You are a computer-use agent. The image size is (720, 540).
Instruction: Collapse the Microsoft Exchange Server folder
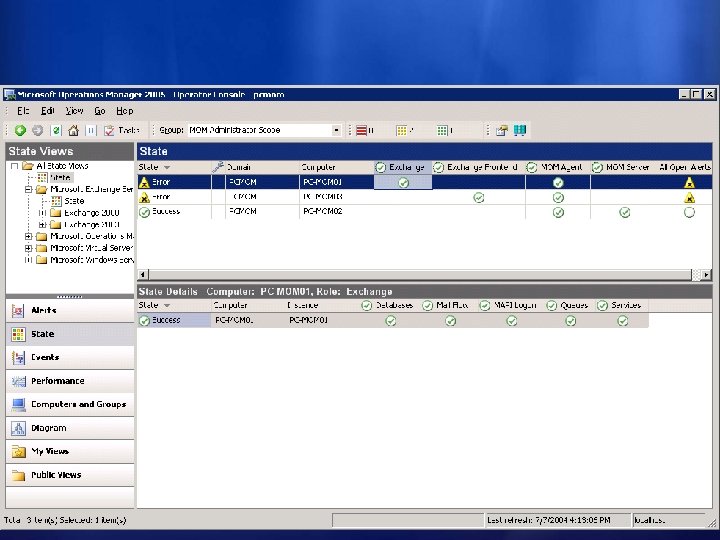[x=28, y=189]
